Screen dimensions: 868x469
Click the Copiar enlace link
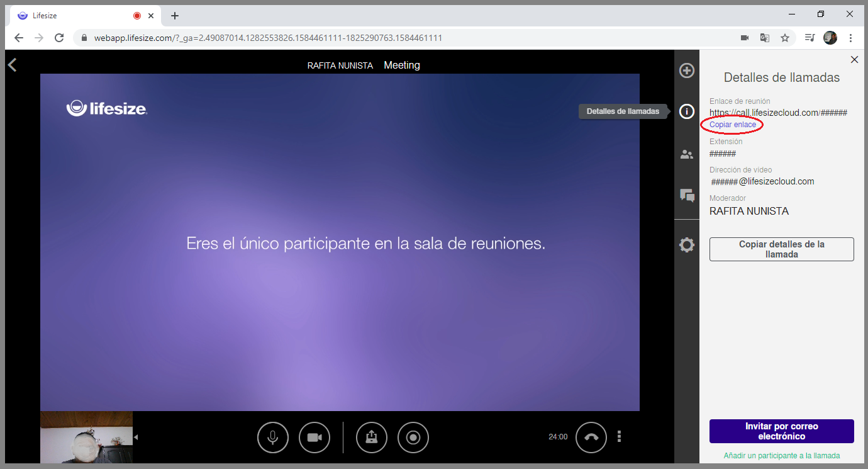733,125
